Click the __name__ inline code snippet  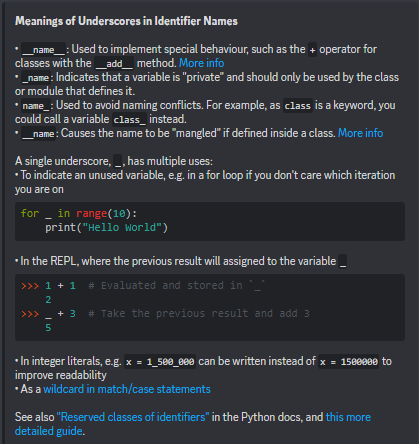44,50
